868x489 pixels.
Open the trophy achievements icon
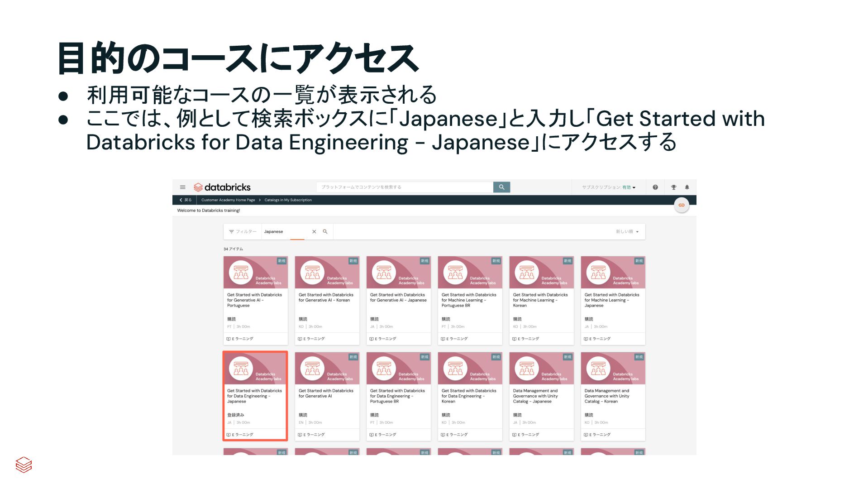(x=673, y=187)
